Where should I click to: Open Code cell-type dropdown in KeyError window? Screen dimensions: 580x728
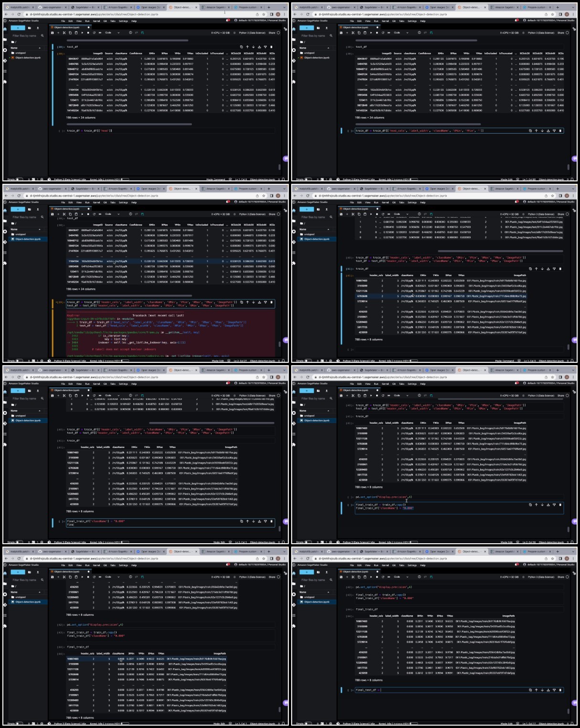click(112, 214)
